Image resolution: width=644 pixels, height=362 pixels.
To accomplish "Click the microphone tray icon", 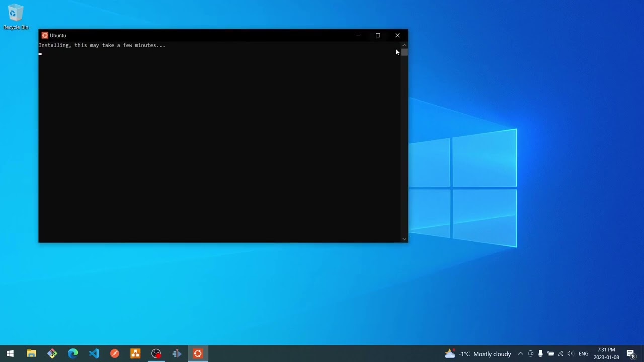I will coord(540,354).
